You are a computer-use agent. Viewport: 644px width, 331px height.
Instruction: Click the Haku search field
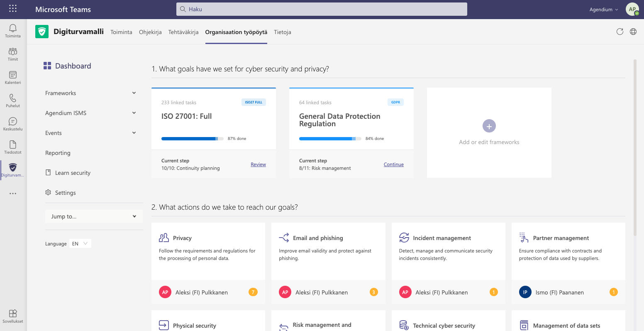coord(322,9)
